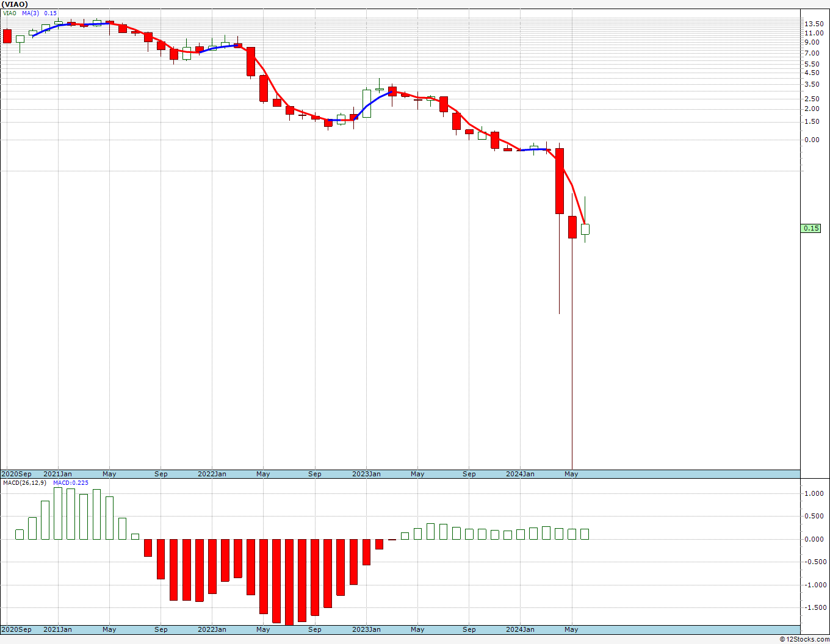830x644 pixels.
Task: Click 2020Sep on the MACD panel date axis
Action: click(16, 629)
